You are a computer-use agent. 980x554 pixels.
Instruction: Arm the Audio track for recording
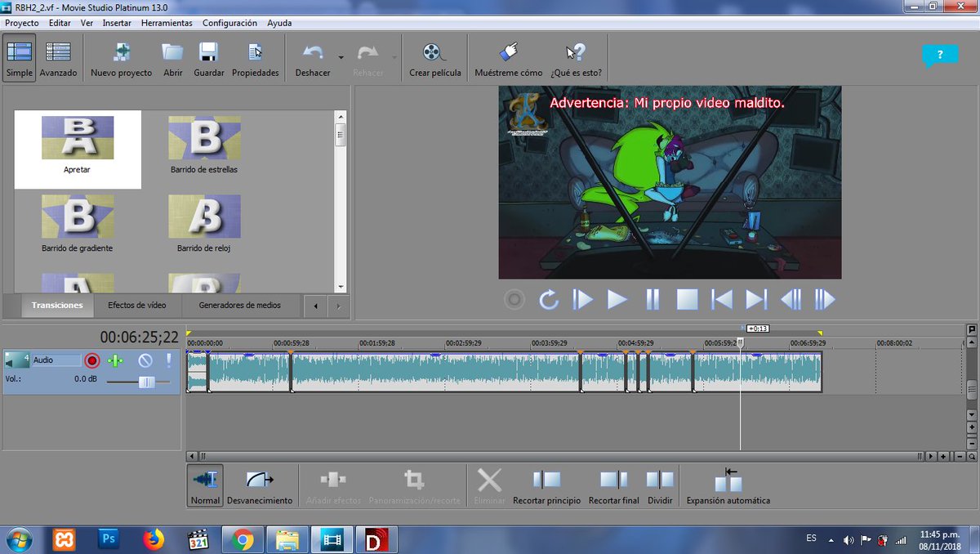pos(92,360)
